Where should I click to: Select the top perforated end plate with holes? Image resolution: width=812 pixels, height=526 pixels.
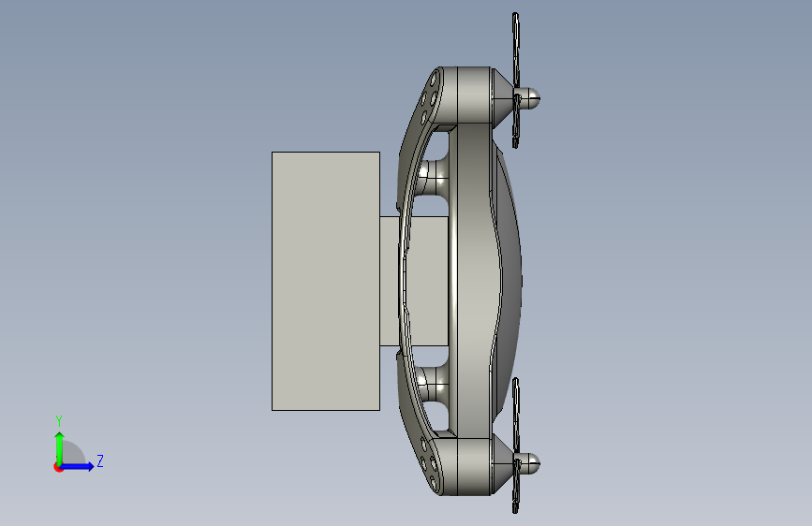pyautogui.click(x=429, y=97)
